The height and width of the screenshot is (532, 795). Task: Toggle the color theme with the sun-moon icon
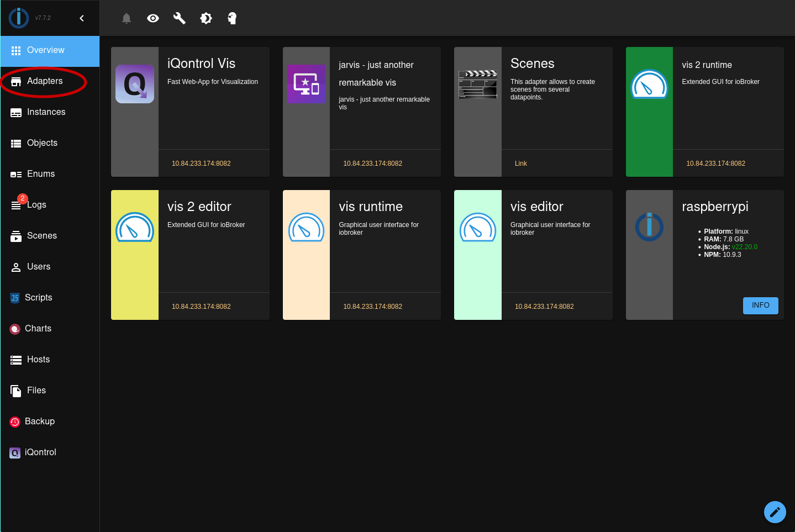206,18
